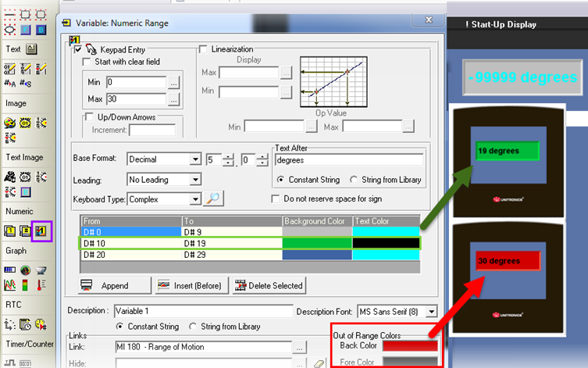Enable Start with clear field checkbox

(87, 62)
